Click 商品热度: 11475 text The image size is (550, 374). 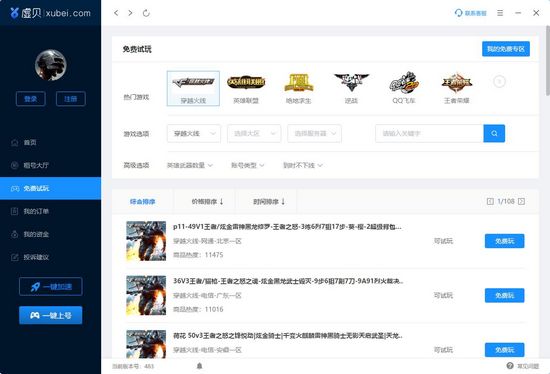(198, 255)
